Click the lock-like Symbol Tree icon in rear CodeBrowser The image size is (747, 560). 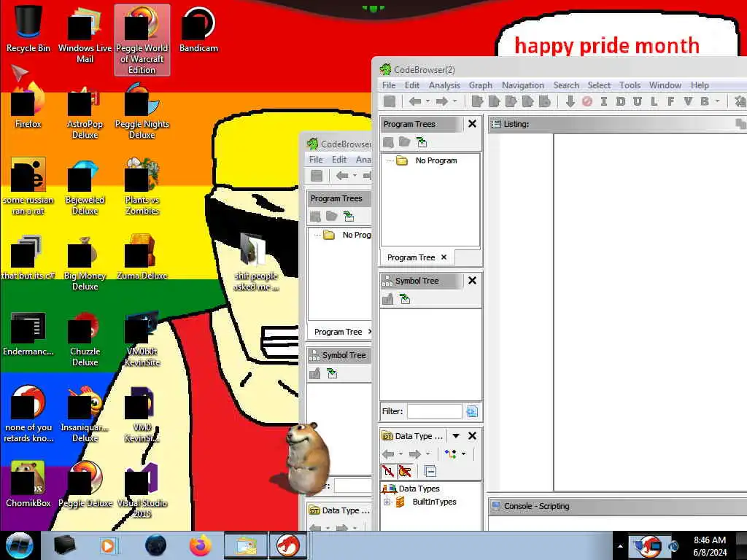click(315, 374)
